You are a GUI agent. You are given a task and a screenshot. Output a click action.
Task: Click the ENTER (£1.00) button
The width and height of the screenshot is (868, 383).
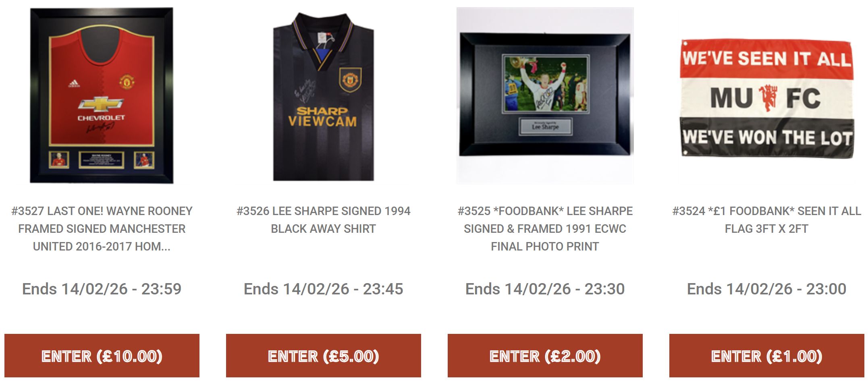click(766, 356)
